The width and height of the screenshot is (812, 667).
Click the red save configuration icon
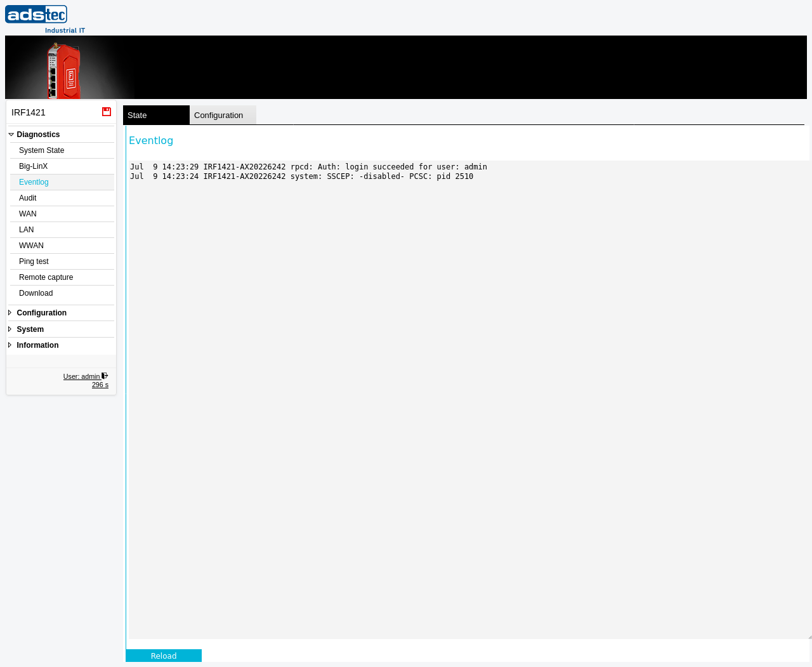[107, 112]
